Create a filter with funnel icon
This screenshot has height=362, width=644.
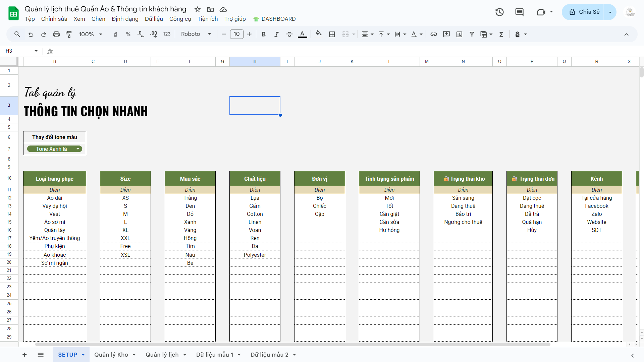(x=472, y=34)
